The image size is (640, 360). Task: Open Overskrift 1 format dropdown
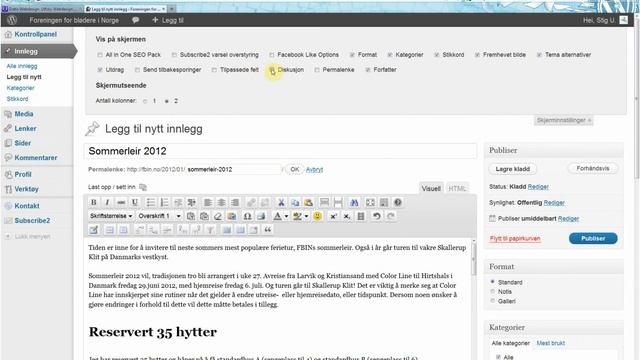pos(159,216)
